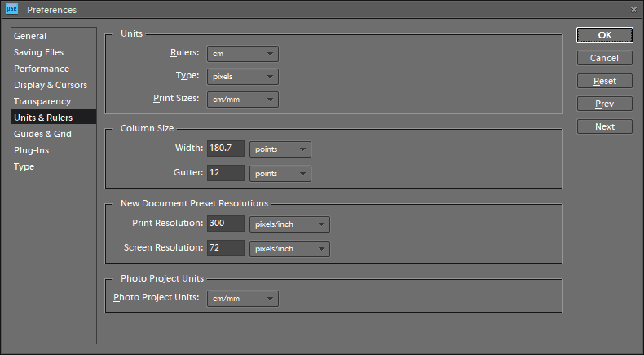
Task: Close the Preferences dialog window
Action: [x=633, y=9]
